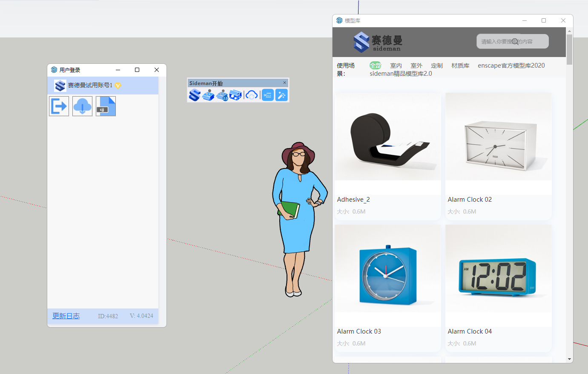Open the model box 2.0 tool
This screenshot has height=374, width=588.
coord(222,95)
